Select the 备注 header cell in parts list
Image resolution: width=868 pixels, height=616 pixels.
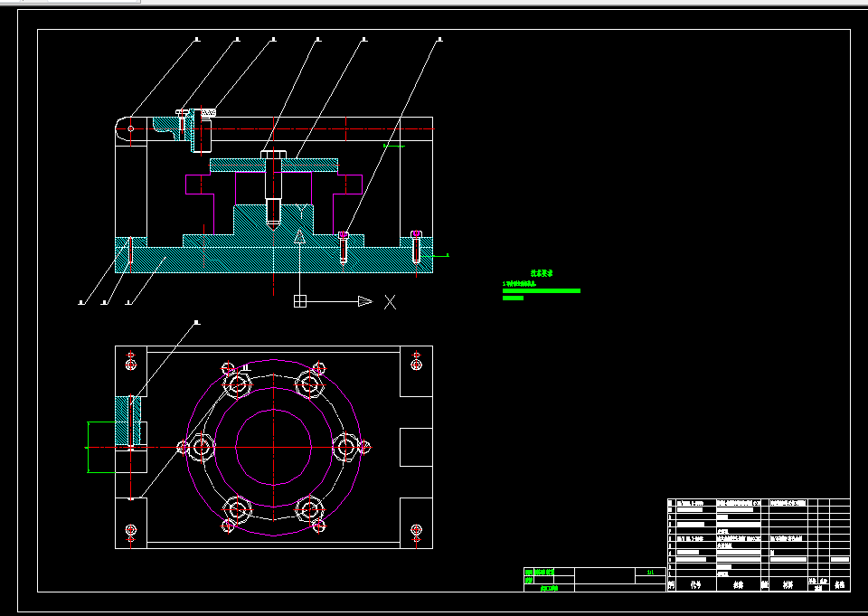point(840,585)
